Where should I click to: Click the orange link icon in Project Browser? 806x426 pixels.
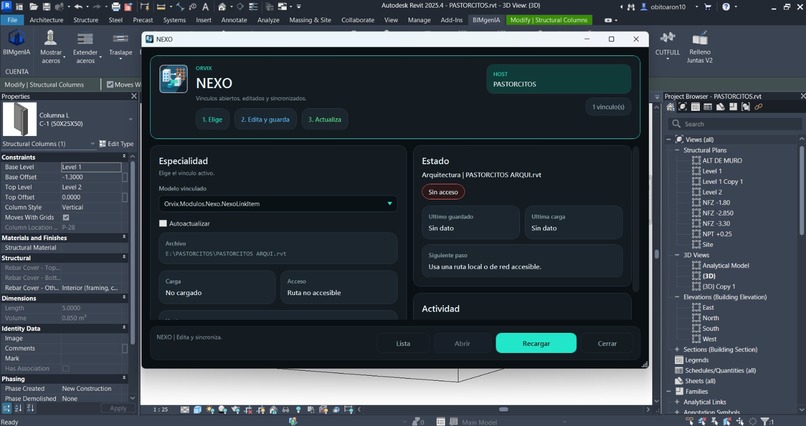click(758, 107)
